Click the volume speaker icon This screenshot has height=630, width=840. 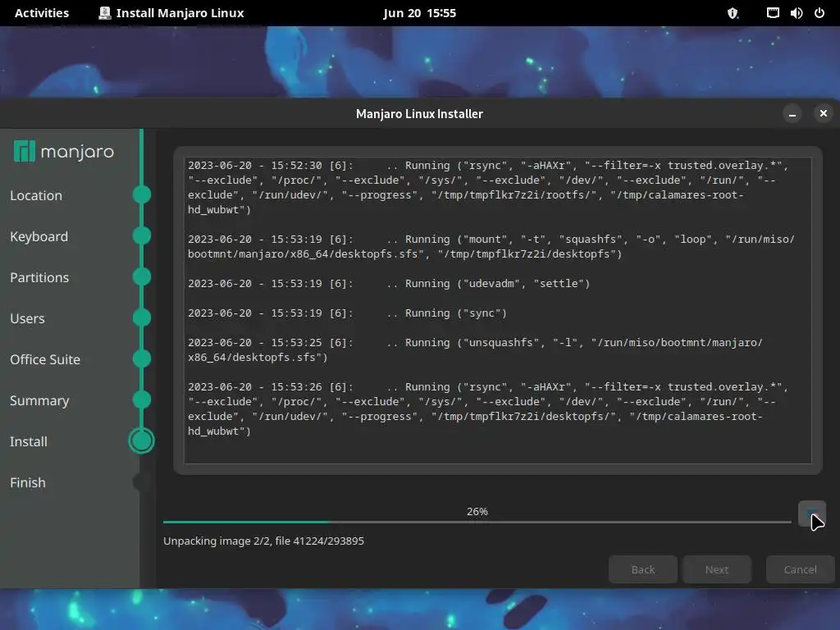[x=796, y=13]
